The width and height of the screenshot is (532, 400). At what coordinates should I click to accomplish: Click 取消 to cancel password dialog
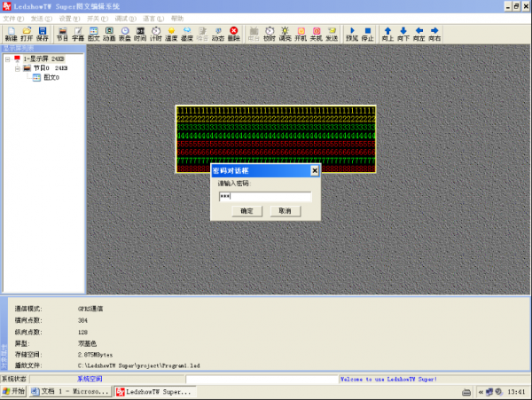pos(285,211)
